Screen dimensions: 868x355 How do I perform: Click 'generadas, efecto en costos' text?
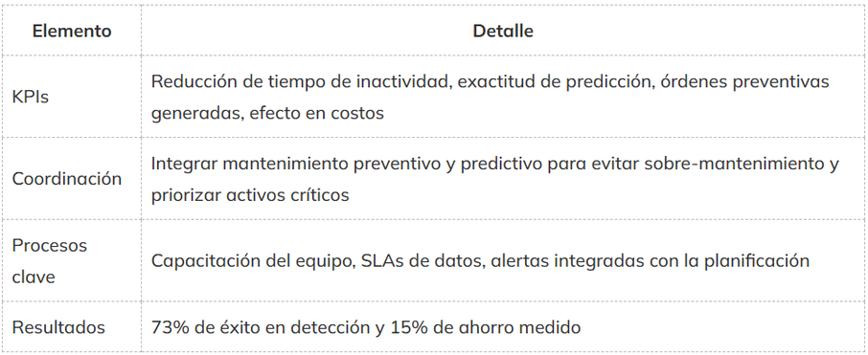click(x=267, y=113)
